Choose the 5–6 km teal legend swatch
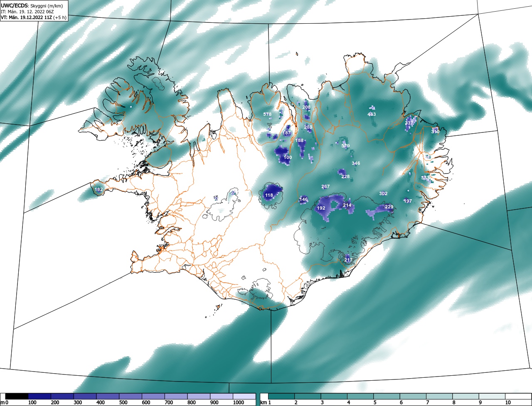 (387, 396)
